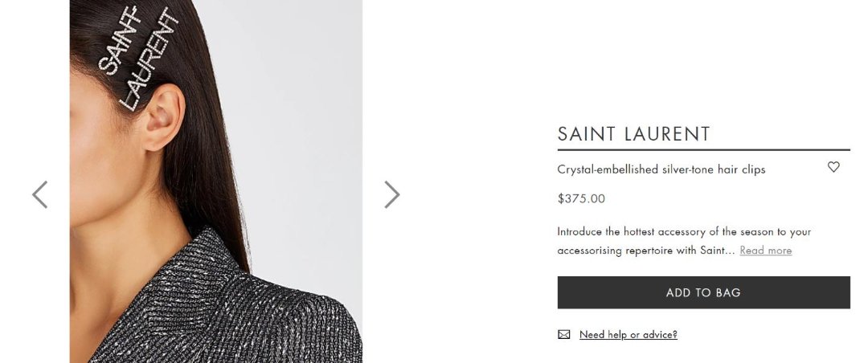Click the divider line below the brand name
Viewport: 868px width, 363px height.
coord(703,149)
